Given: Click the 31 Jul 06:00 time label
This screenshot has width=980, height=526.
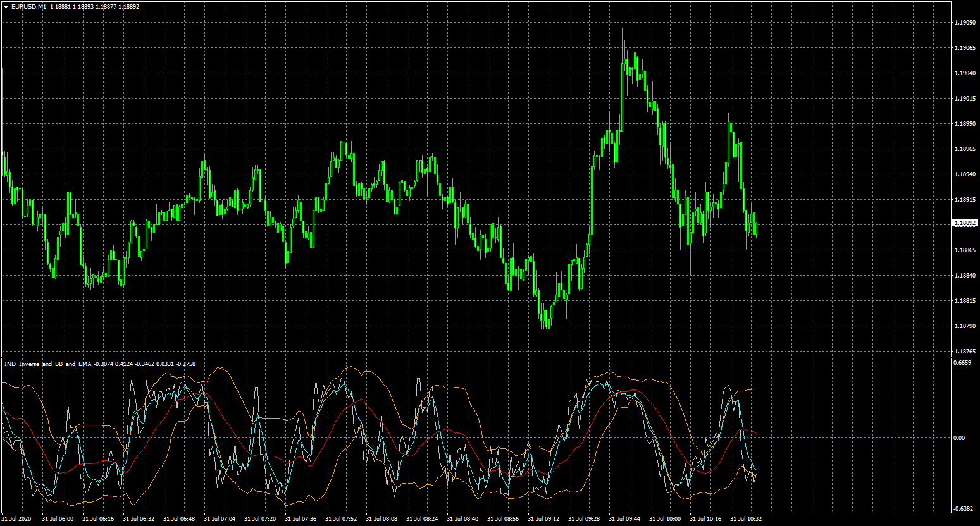Looking at the screenshot, I should tap(58, 519).
